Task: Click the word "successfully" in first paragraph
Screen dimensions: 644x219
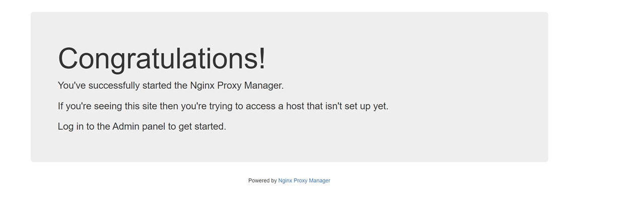Action: tap(115, 86)
